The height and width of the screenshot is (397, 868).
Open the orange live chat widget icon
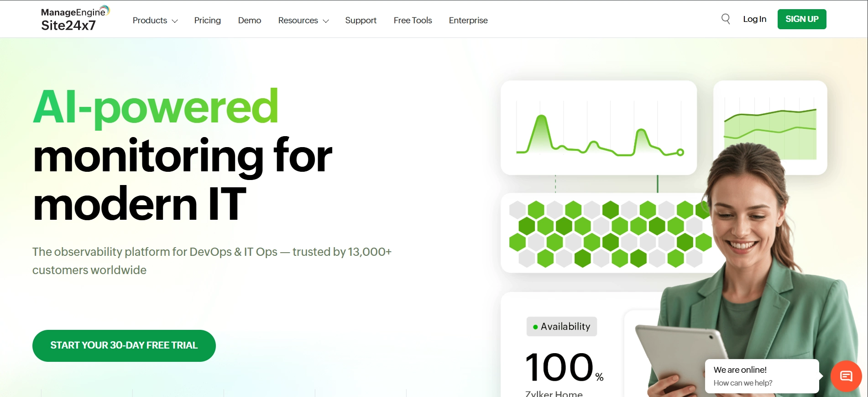pyautogui.click(x=846, y=376)
